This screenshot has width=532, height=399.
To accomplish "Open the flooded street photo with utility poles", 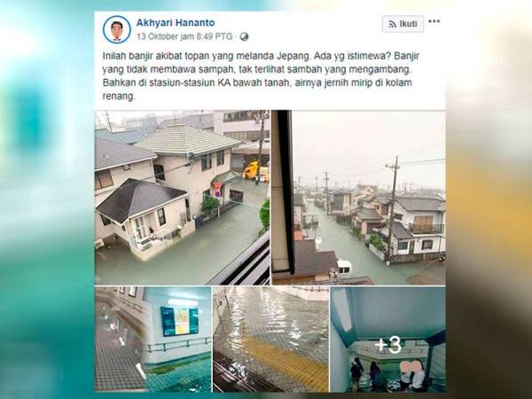I will 358,198.
